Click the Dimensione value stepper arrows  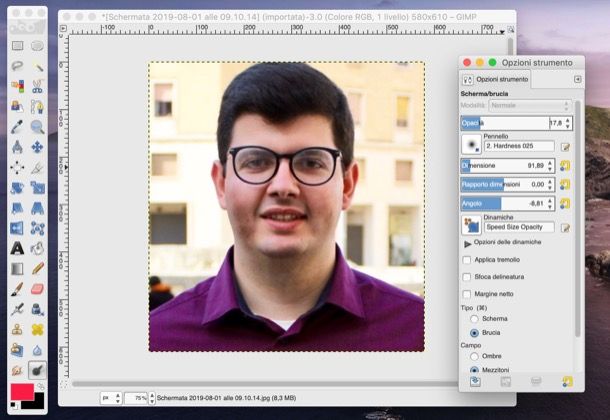click(550, 166)
